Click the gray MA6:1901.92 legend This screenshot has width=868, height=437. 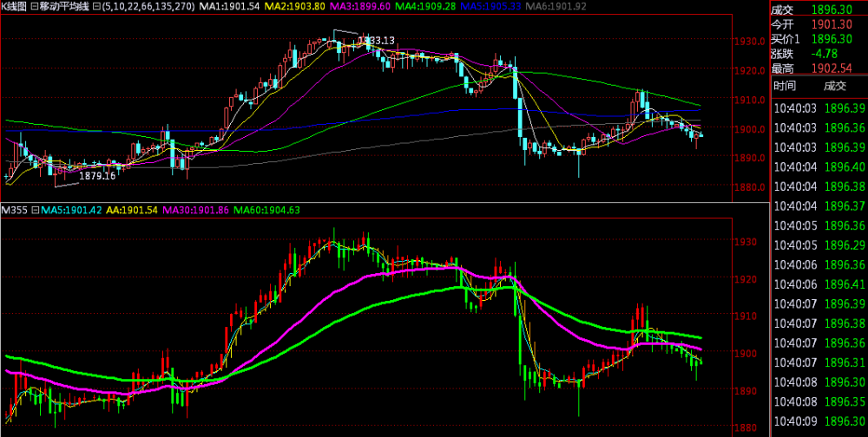coord(550,7)
